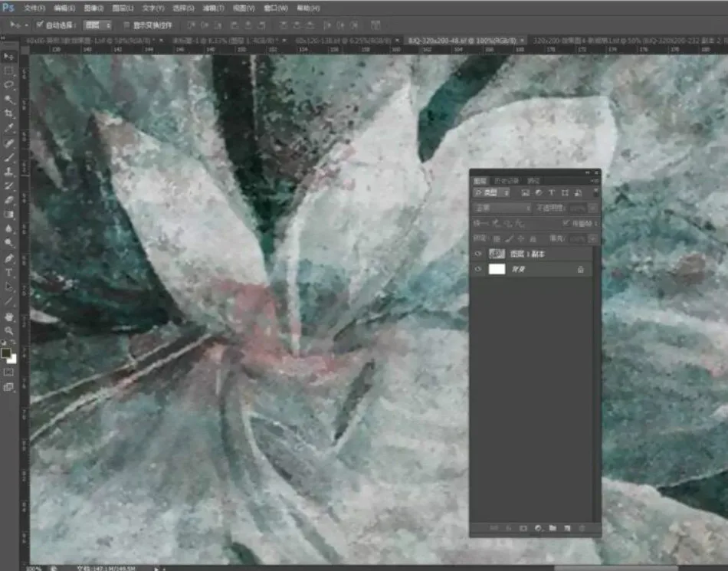Hide the 背景 layer using its eye icon
The width and height of the screenshot is (728, 571).
coord(478,269)
